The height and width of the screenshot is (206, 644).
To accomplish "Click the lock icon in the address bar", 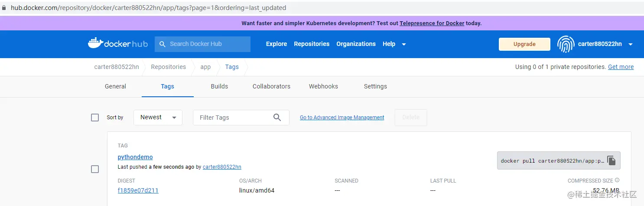I will point(4,8).
